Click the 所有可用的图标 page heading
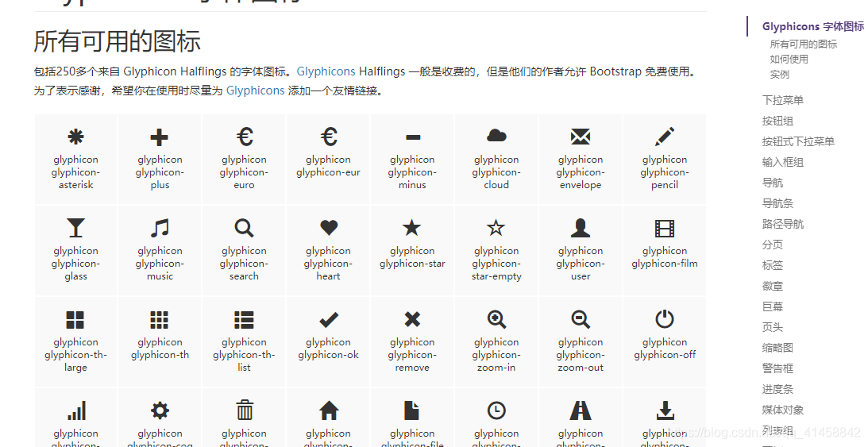The width and height of the screenshot is (868, 447). click(117, 41)
